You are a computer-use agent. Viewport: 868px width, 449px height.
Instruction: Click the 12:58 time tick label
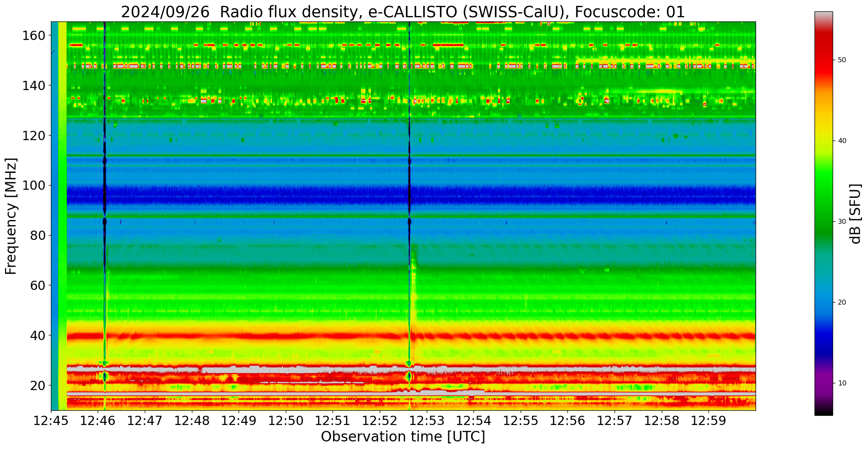click(x=662, y=421)
